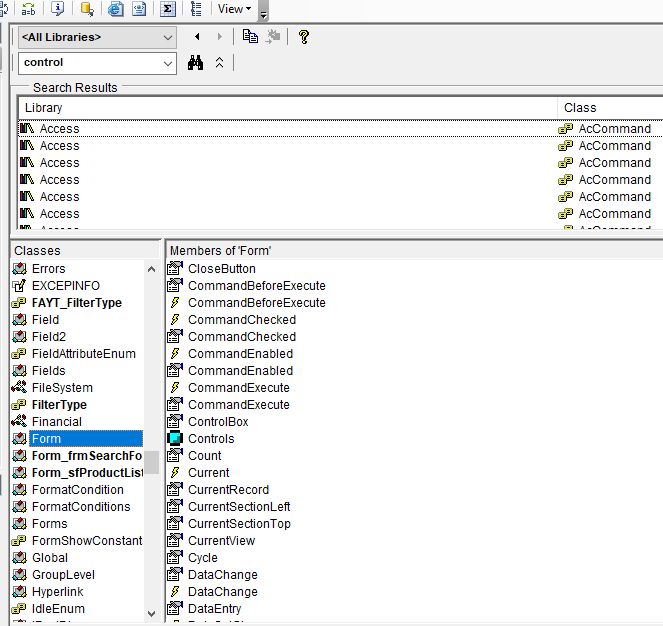
Task: Select the Forms class
Action: pos(49,524)
